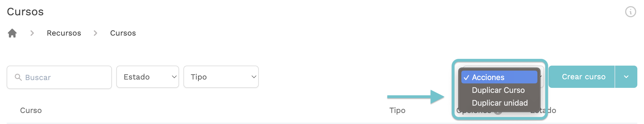This screenshot has height=124, width=644.
Task: Open the info icon beside Cursos title
Action: coord(630,12)
